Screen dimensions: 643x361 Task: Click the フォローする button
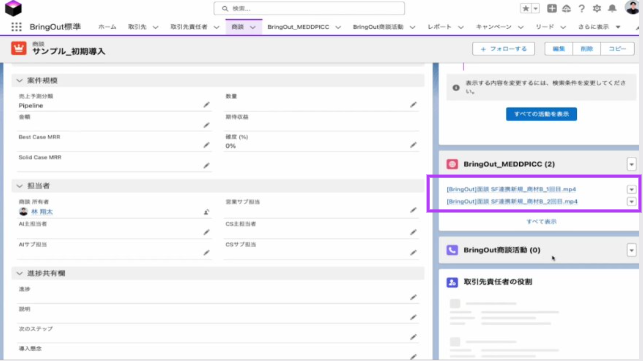[x=503, y=49]
